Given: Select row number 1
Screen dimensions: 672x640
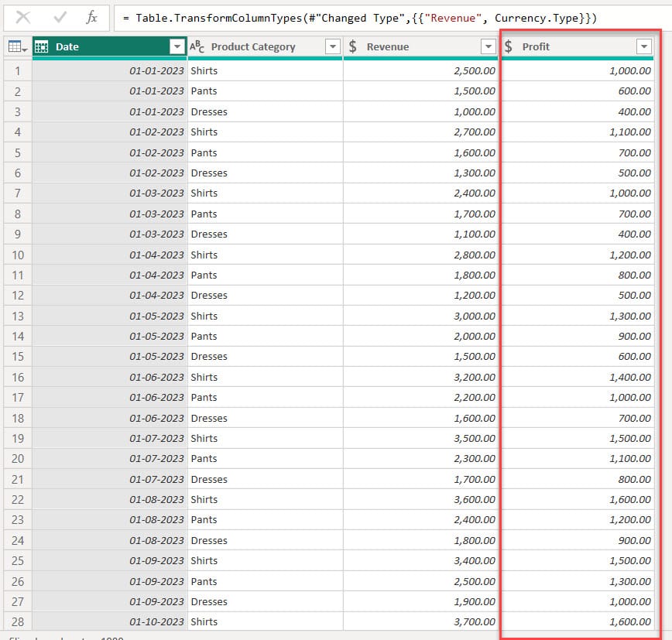Looking at the screenshot, I should [18, 70].
